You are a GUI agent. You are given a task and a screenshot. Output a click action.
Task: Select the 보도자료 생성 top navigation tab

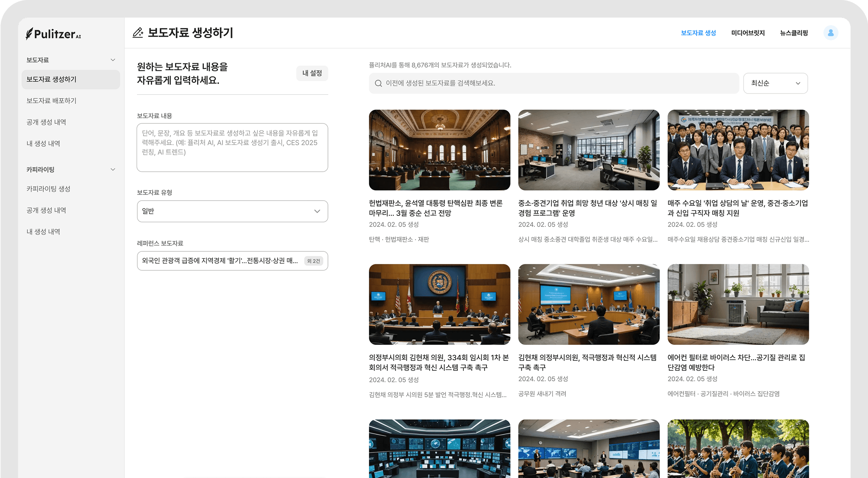[x=698, y=33]
